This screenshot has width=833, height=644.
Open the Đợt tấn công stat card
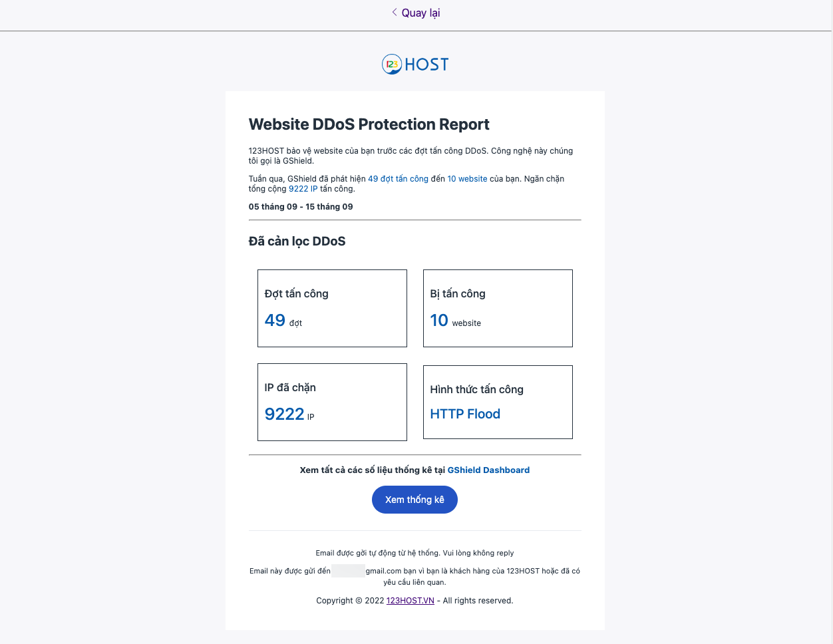[x=332, y=308]
